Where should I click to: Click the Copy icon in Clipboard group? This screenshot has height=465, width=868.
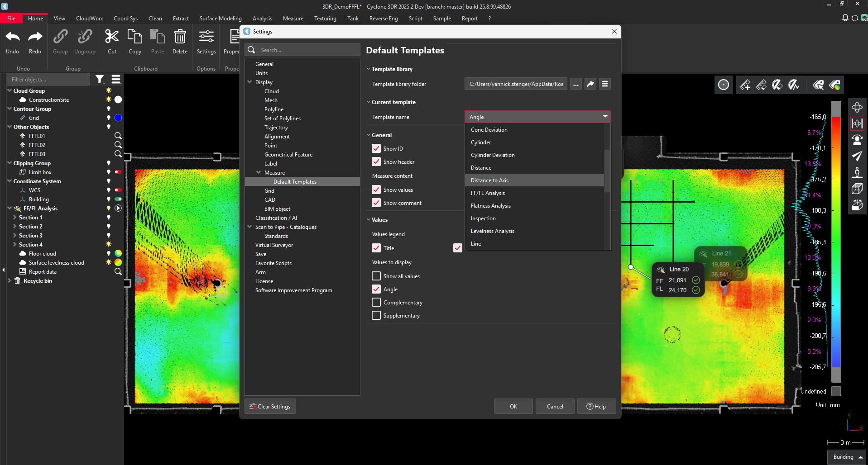point(134,37)
